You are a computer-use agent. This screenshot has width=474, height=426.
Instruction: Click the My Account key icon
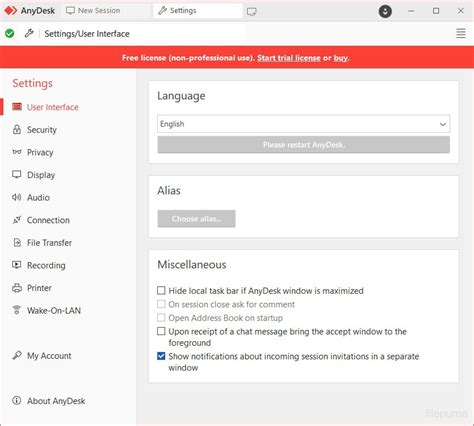click(x=17, y=355)
